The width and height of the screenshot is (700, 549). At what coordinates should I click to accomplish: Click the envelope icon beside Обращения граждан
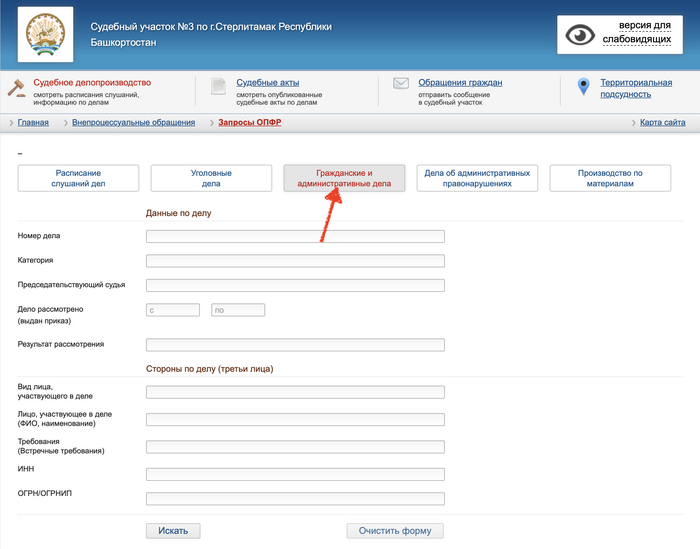[x=400, y=83]
